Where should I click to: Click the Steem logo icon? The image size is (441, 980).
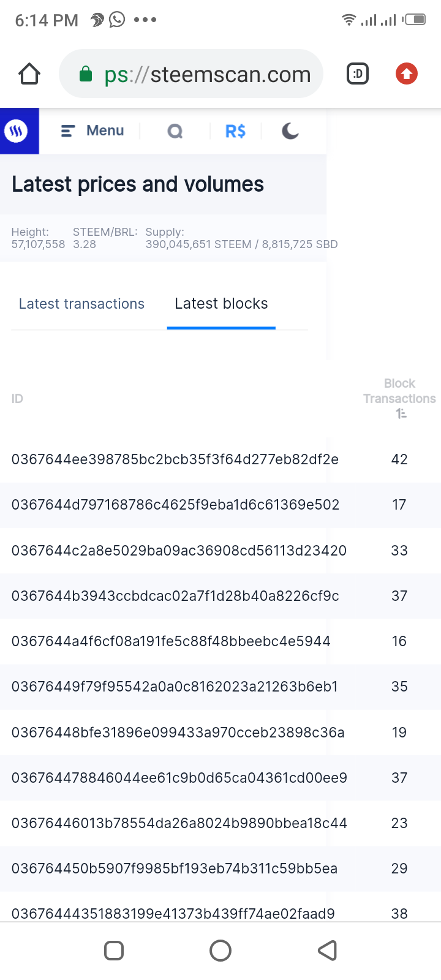click(17, 131)
